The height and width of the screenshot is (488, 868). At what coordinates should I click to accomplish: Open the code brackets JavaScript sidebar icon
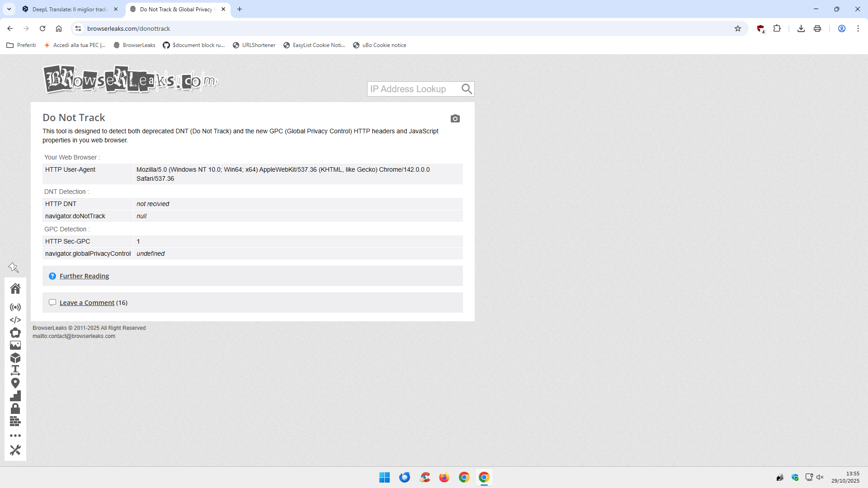(15, 320)
